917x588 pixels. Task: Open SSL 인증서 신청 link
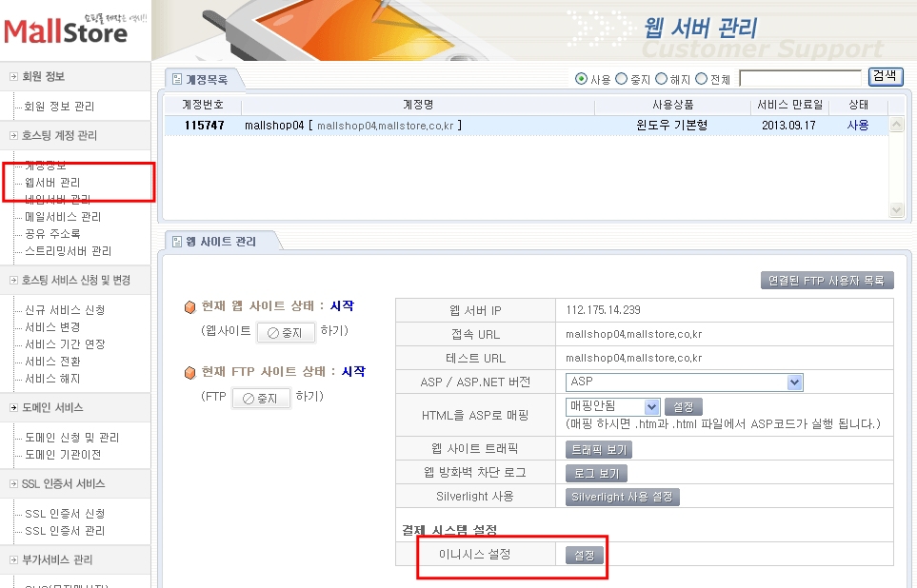[65, 514]
